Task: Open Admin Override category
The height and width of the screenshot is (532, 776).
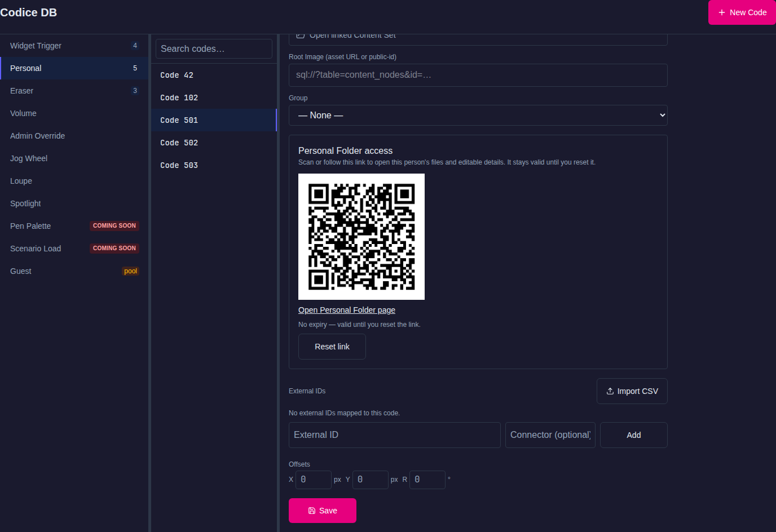Action: pos(74,136)
